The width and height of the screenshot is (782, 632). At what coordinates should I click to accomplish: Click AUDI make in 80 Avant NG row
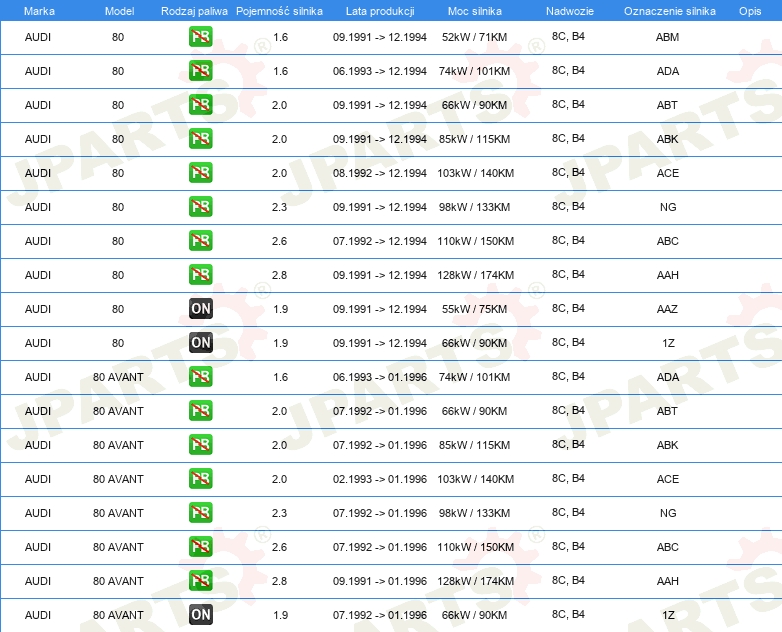[x=38, y=512]
